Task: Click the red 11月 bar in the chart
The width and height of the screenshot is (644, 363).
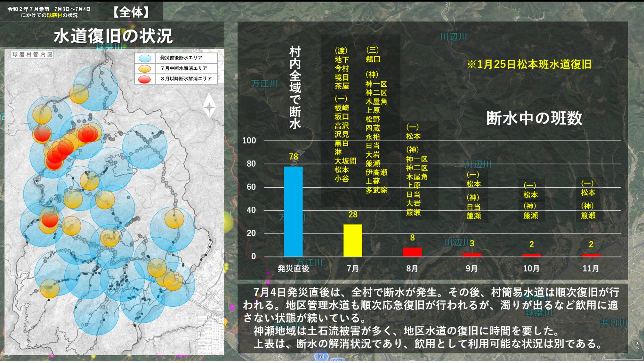Action: (591, 255)
